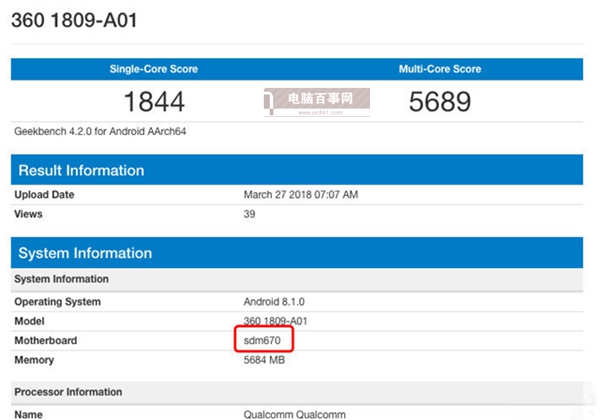Select the processor 'Name' label

29,415
